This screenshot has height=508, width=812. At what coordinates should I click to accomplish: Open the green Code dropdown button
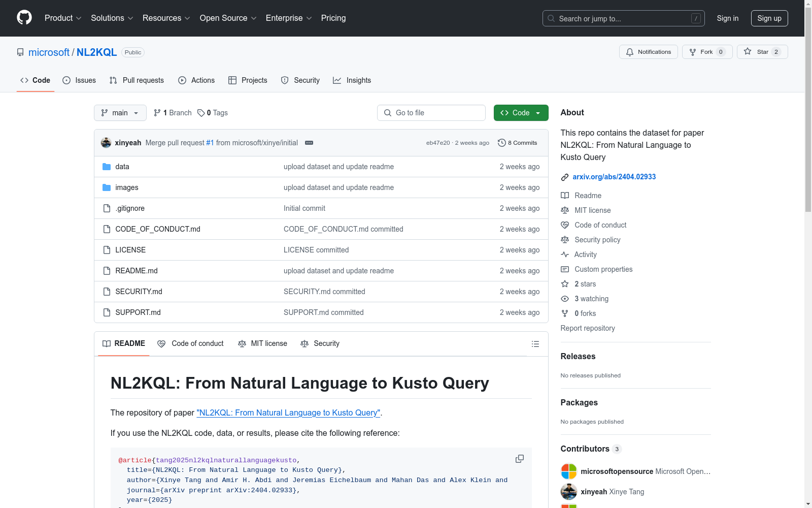[x=521, y=113]
